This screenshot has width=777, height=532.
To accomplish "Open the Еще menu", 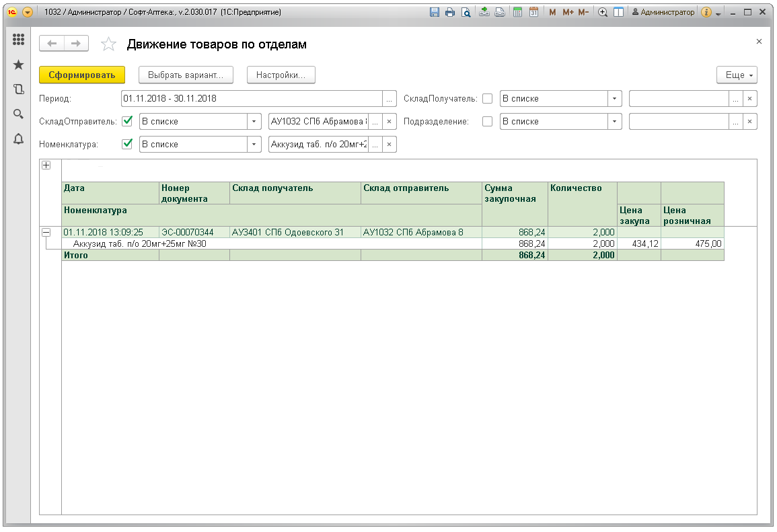I will click(738, 75).
